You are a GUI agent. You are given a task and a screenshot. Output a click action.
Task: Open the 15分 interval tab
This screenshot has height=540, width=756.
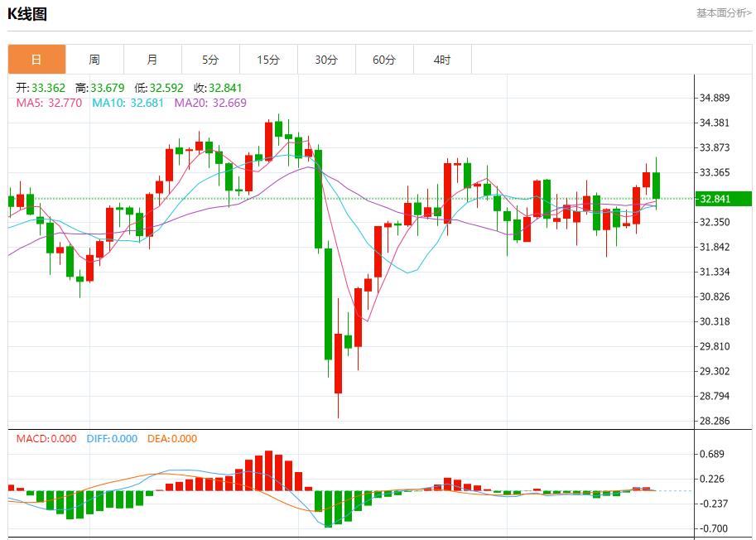(268, 60)
